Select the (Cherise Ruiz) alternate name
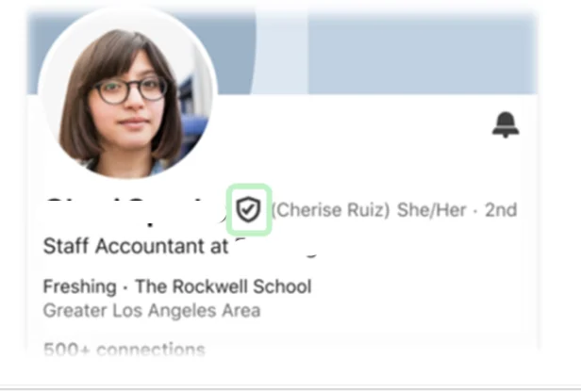 click(x=331, y=210)
